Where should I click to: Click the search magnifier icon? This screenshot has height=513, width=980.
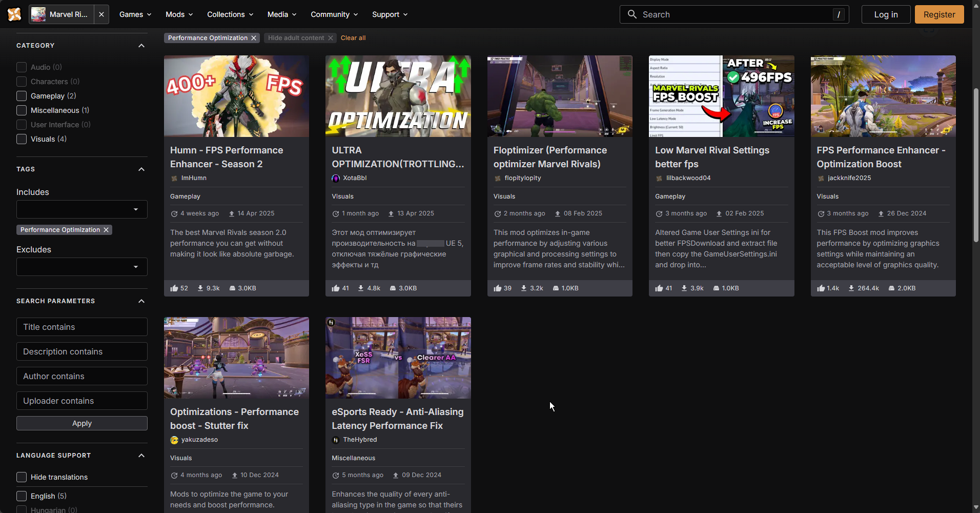[x=632, y=14]
